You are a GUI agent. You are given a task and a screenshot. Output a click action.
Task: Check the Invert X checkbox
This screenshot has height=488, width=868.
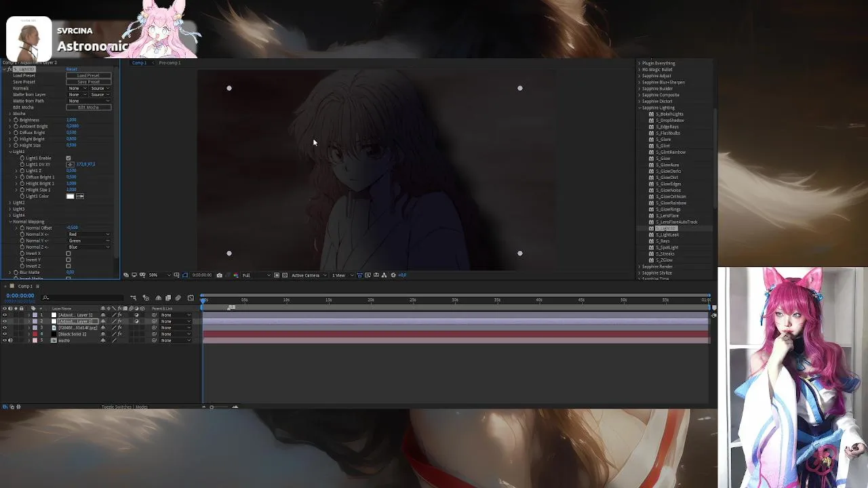[68, 253]
